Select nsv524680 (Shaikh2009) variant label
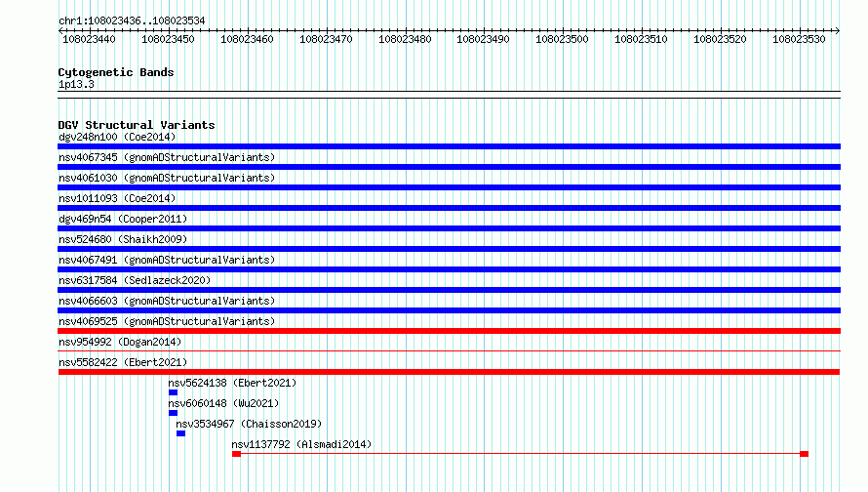Viewport: 868px width, 492px height. click(x=123, y=239)
